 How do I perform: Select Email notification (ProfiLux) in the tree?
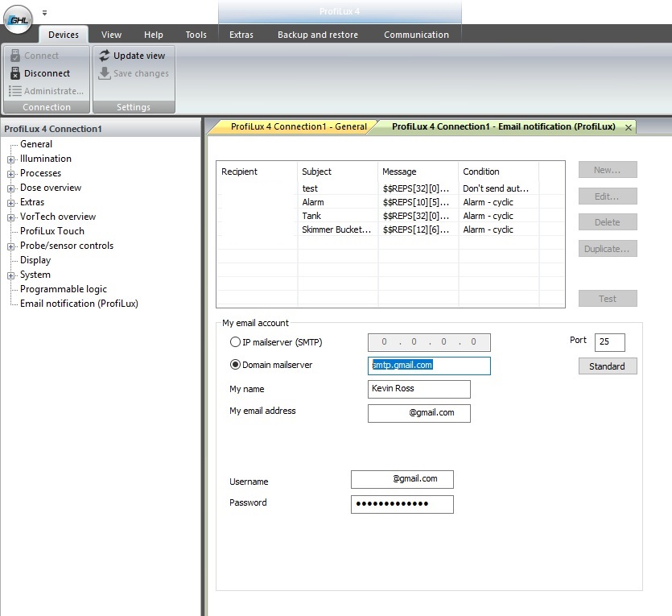pos(79,304)
